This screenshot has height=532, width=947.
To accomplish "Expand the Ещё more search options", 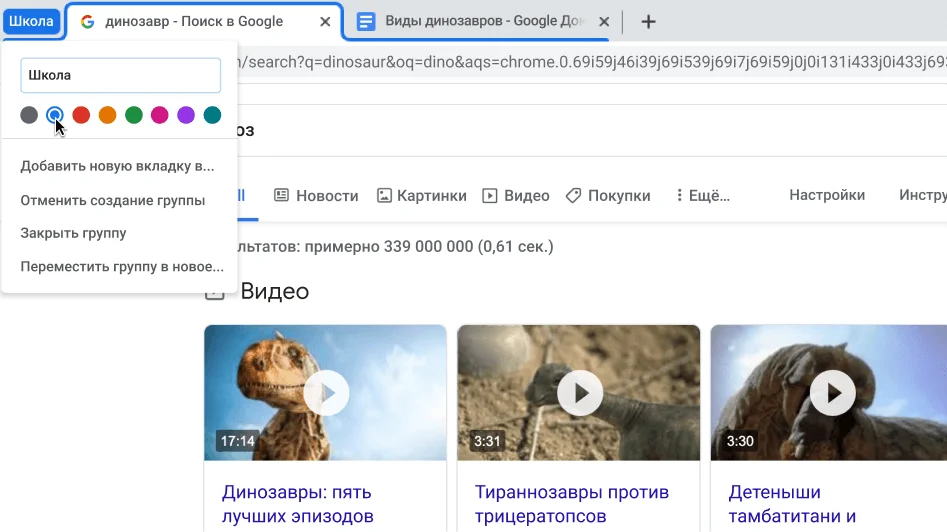I will coord(703,196).
